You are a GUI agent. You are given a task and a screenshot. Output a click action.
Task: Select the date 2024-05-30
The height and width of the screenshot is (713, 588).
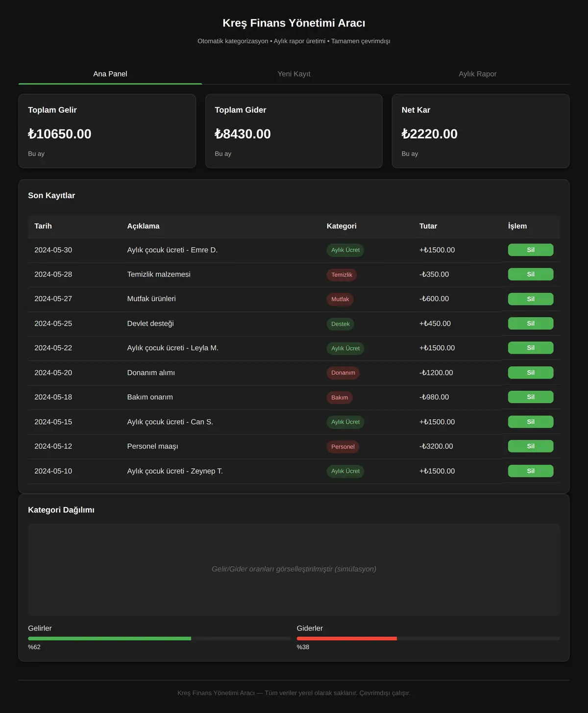[53, 250]
